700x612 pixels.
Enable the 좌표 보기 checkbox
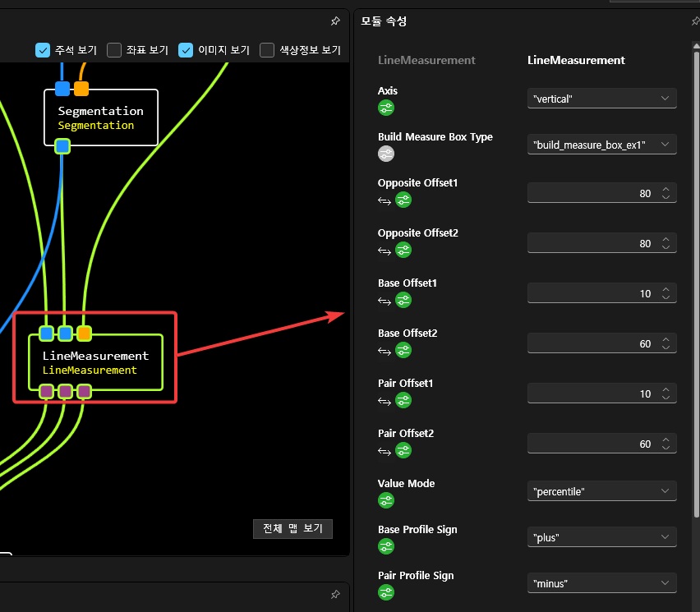point(115,50)
